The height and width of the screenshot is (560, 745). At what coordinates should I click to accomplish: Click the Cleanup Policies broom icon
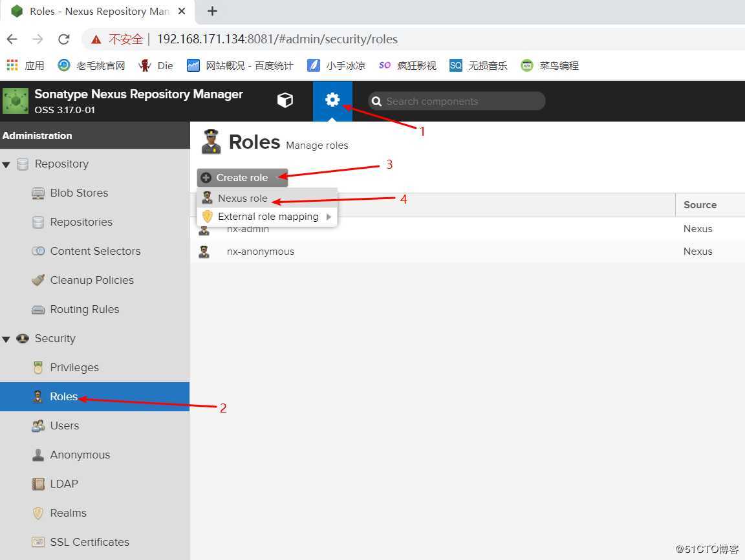[x=38, y=280]
